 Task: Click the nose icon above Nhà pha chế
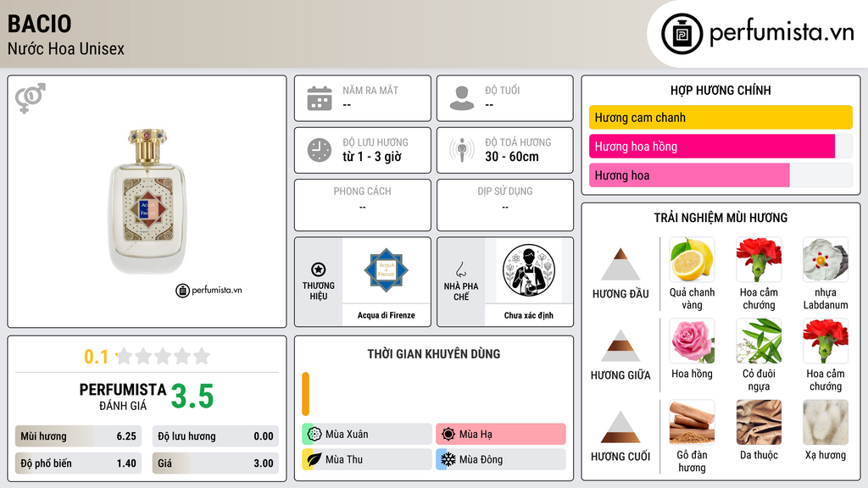[460, 269]
